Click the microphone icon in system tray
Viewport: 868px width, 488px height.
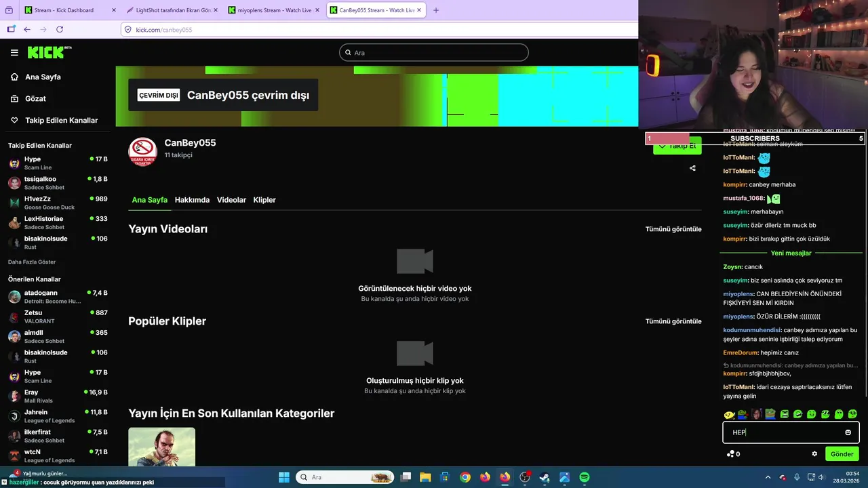(x=797, y=477)
